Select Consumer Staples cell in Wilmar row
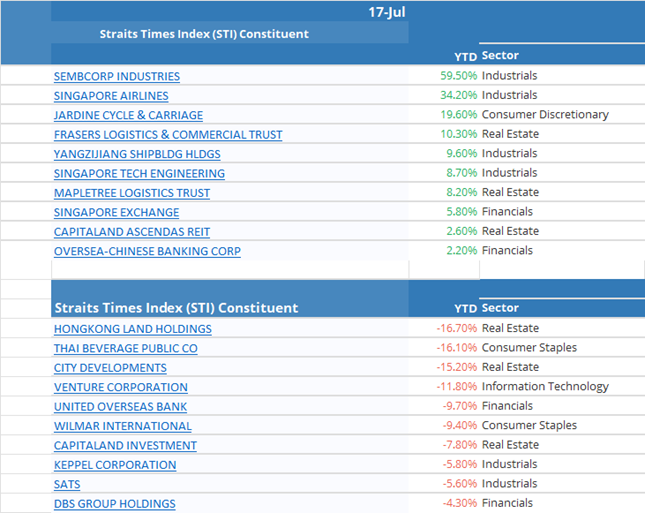The width and height of the screenshot is (645, 513). [529, 425]
